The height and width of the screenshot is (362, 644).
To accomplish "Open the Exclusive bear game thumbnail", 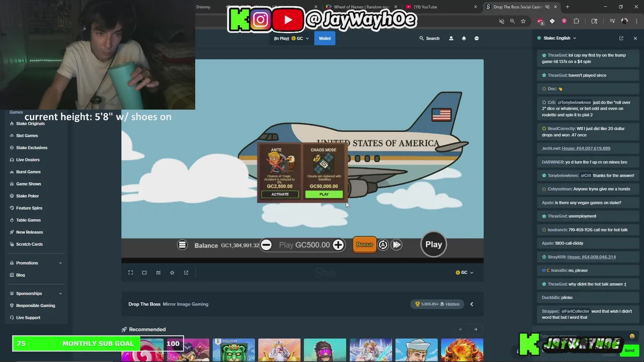I will pos(233,350).
